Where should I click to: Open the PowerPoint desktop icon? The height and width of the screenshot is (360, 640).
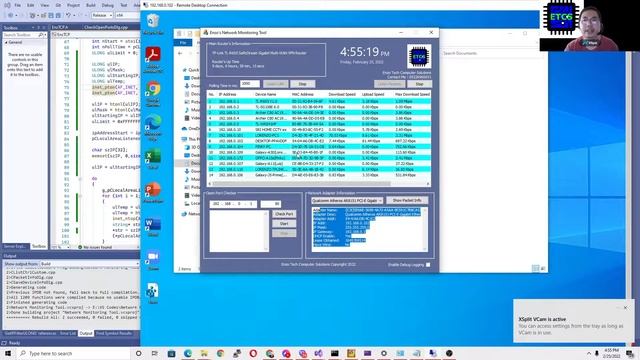coord(153,193)
